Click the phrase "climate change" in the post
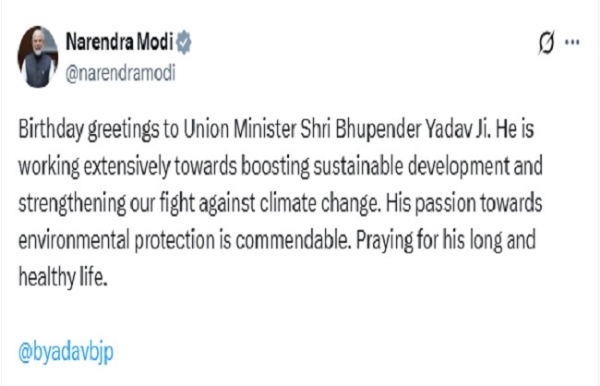The width and height of the screenshot is (600, 386). click(320, 204)
